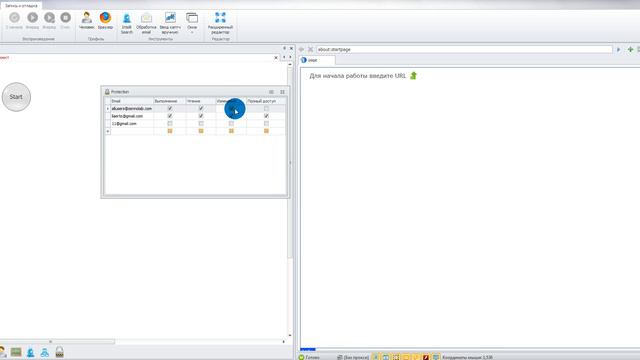Select the 11@gmail.com email cell
This screenshot has width=640, height=360.
pos(132,123)
